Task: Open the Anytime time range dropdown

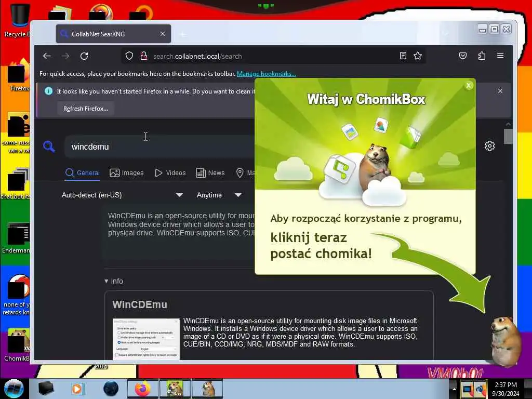Action: coord(219,195)
